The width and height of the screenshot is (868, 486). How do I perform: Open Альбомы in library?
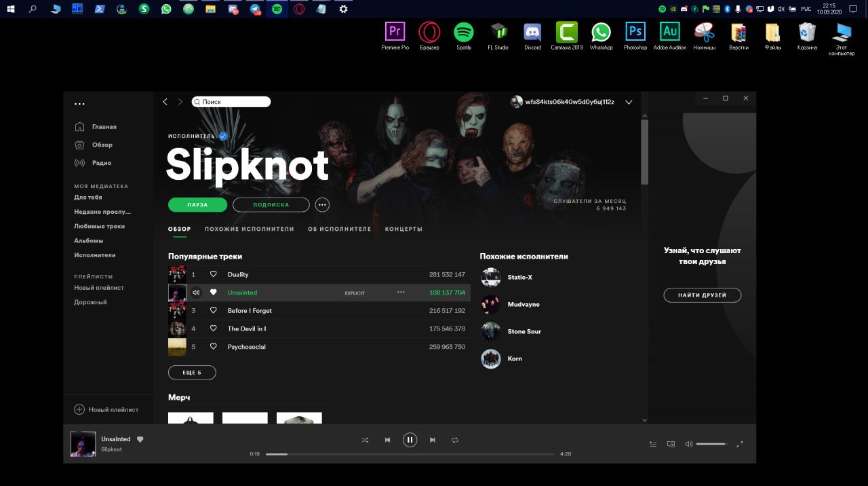click(x=89, y=240)
